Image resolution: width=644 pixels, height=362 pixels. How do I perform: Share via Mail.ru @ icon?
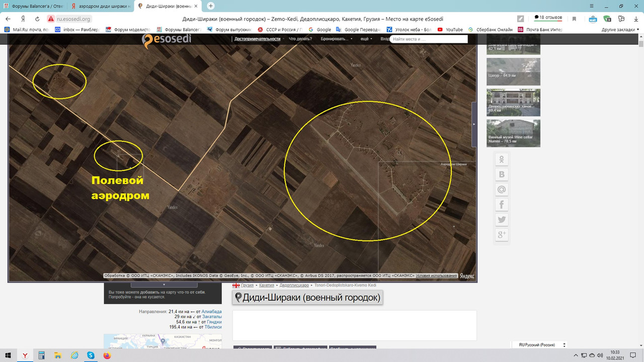tap(502, 190)
